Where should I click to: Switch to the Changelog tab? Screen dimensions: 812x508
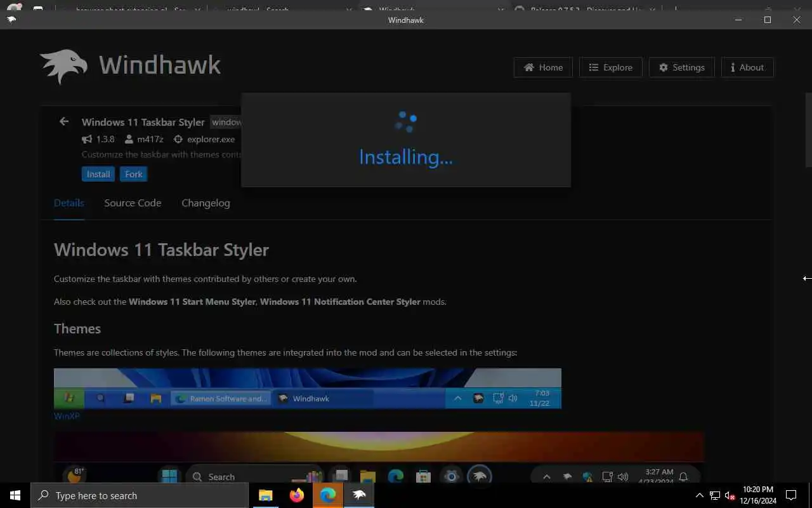click(206, 203)
